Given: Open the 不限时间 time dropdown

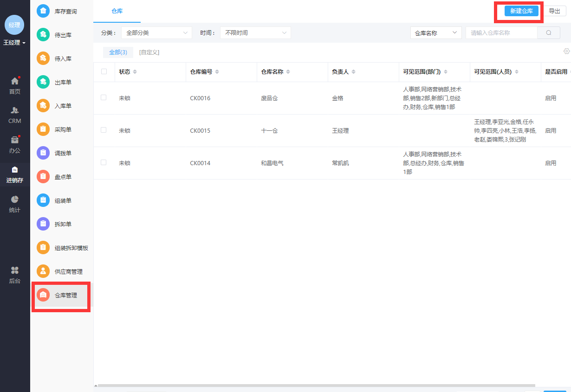Looking at the screenshot, I should [x=255, y=32].
